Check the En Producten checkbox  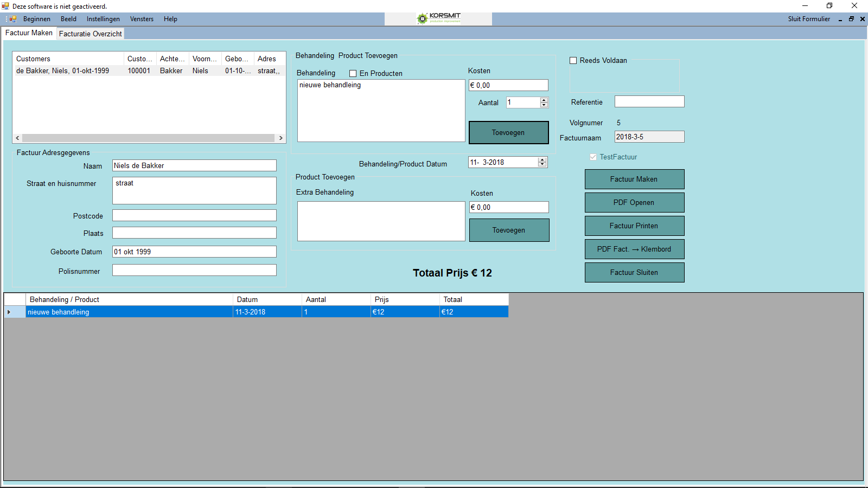click(x=353, y=74)
